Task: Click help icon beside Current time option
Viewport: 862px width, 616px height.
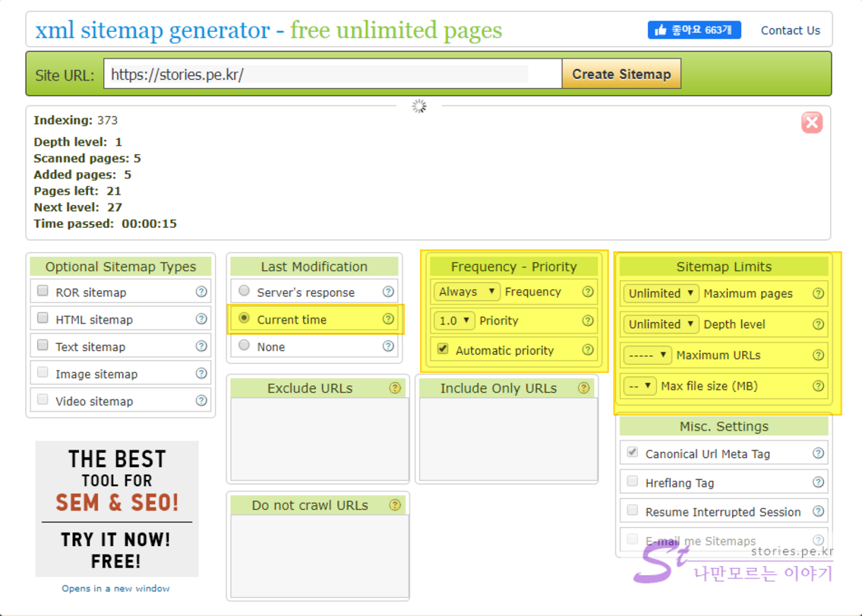Action: click(x=388, y=319)
